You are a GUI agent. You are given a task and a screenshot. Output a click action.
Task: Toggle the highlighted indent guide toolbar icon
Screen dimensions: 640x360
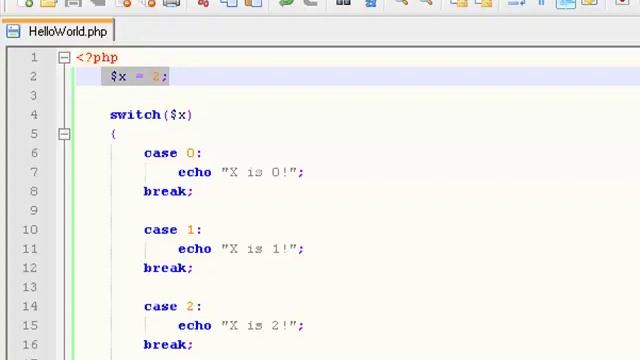click(566, 4)
